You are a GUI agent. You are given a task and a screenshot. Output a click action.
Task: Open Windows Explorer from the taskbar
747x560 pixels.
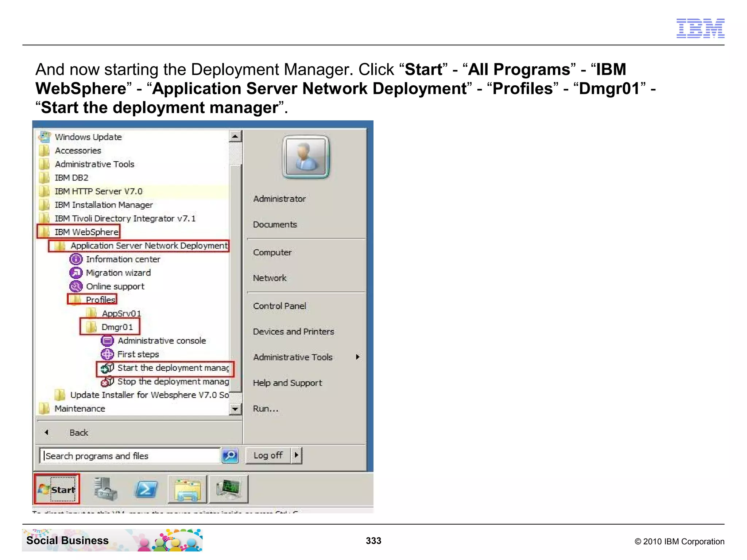pos(187,489)
